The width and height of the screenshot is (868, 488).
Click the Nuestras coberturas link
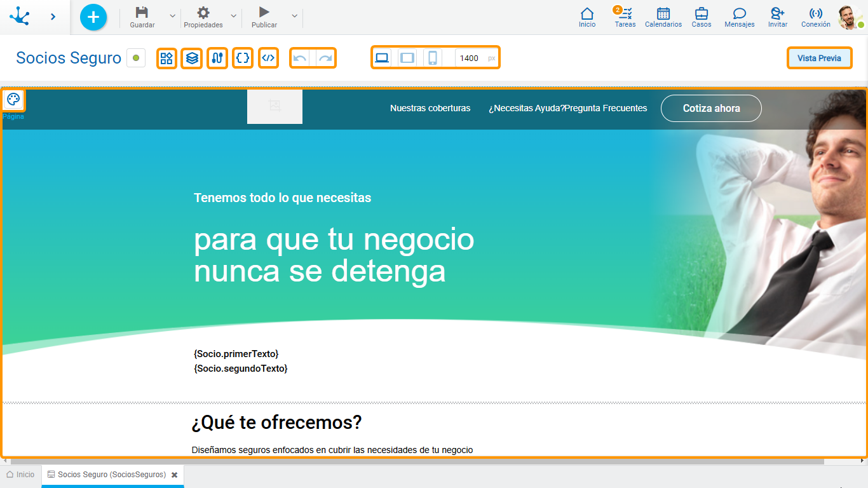click(x=430, y=108)
